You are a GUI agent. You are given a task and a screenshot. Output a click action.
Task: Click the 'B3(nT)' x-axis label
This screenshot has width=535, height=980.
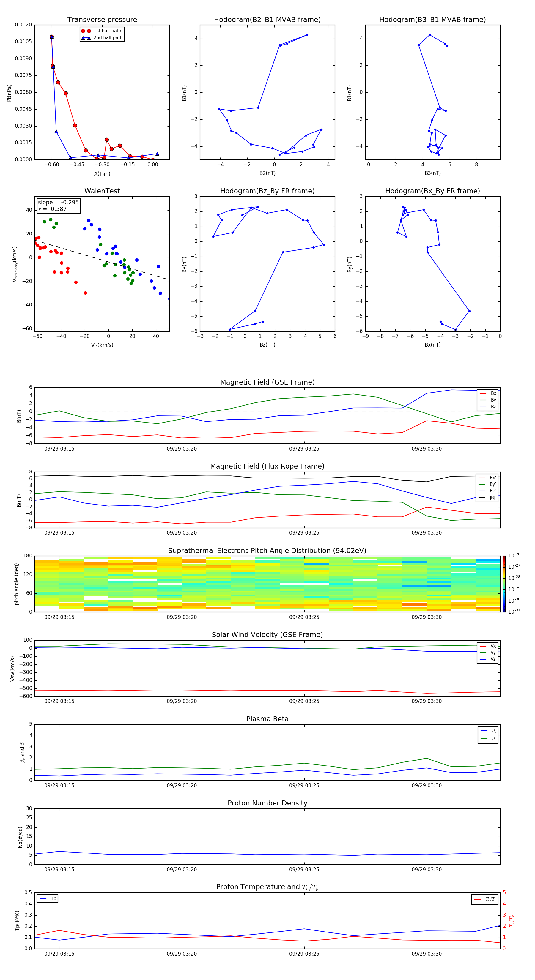pos(432,173)
